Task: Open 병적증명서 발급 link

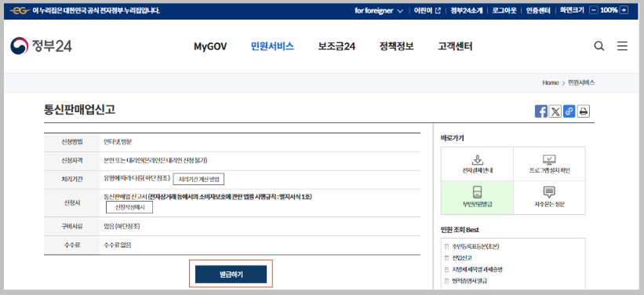Action: click(469, 281)
